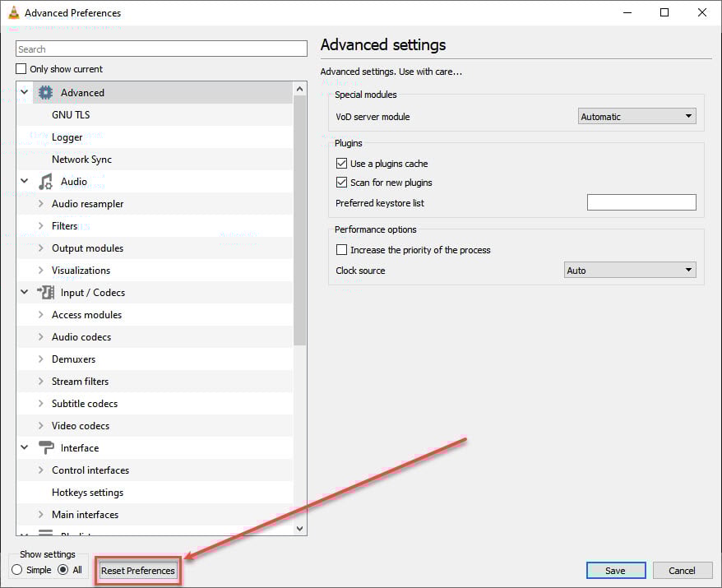Collapse the Audio tree section
Viewport: 722px width, 588px height.
tap(25, 181)
